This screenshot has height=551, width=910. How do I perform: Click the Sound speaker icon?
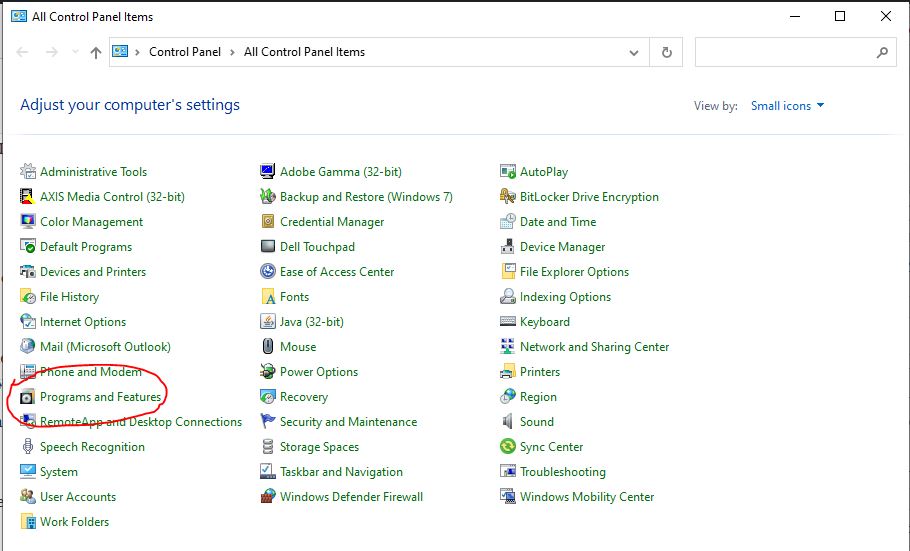pos(508,422)
